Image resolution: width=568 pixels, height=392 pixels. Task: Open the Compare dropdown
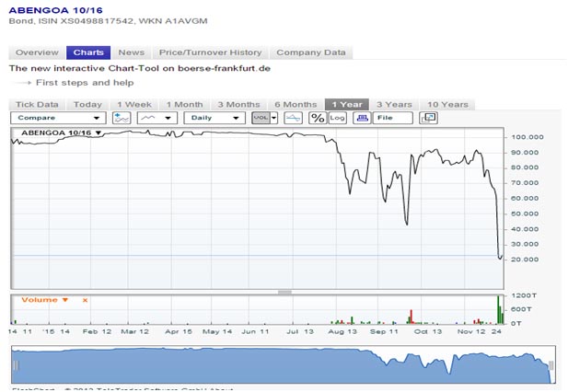58,118
